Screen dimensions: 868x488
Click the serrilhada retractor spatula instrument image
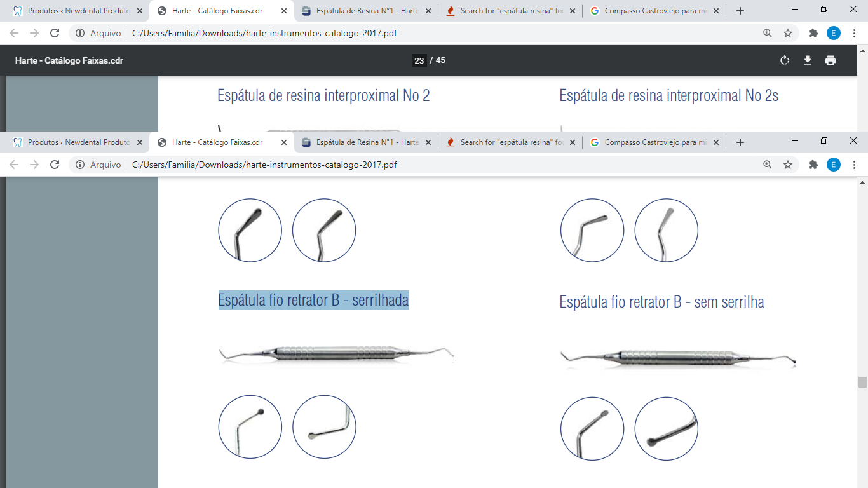click(336, 353)
